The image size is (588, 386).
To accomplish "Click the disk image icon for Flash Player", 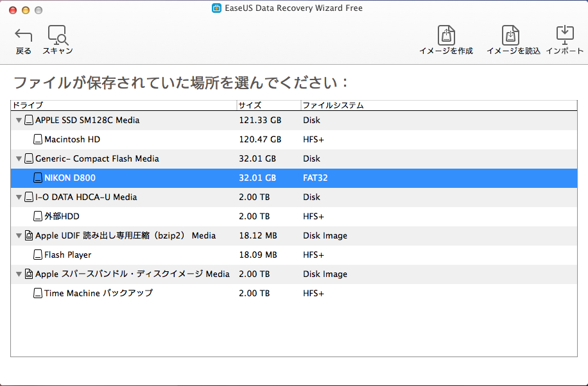I will click(x=37, y=255).
